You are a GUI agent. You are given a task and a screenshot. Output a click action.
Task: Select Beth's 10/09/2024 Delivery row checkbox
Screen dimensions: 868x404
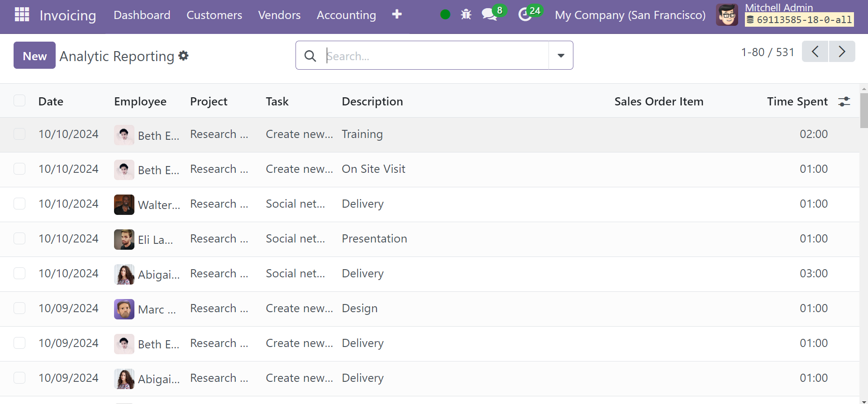(19, 343)
